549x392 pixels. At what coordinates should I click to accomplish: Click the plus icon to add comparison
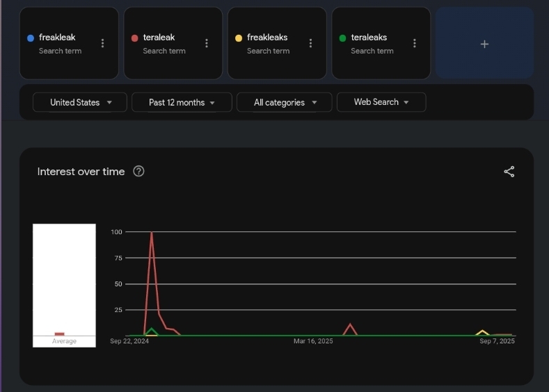pyautogui.click(x=484, y=44)
